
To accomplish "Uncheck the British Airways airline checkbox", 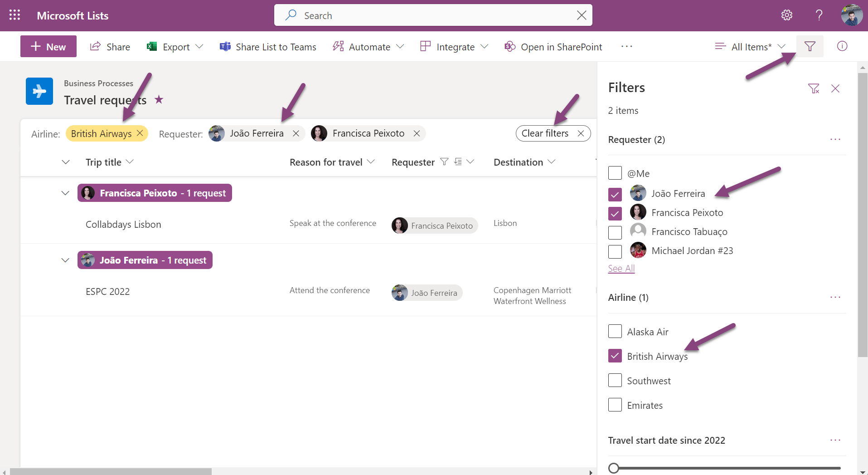I will click(615, 356).
